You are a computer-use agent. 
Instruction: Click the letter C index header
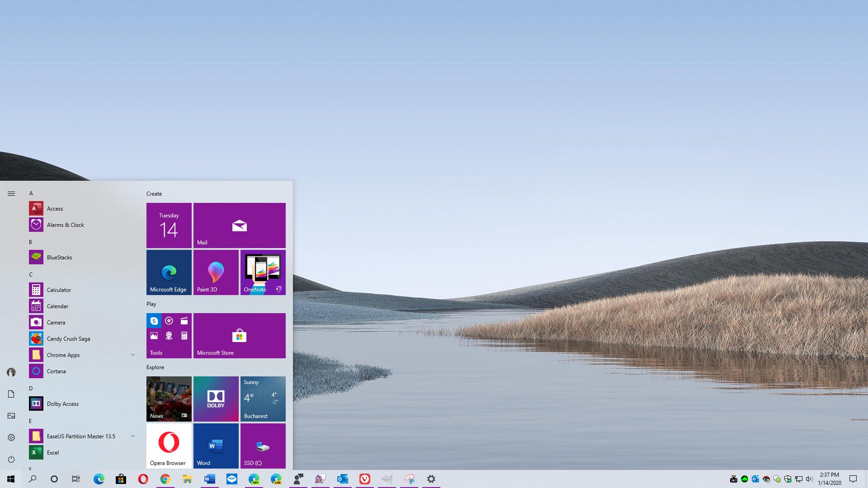[31, 275]
